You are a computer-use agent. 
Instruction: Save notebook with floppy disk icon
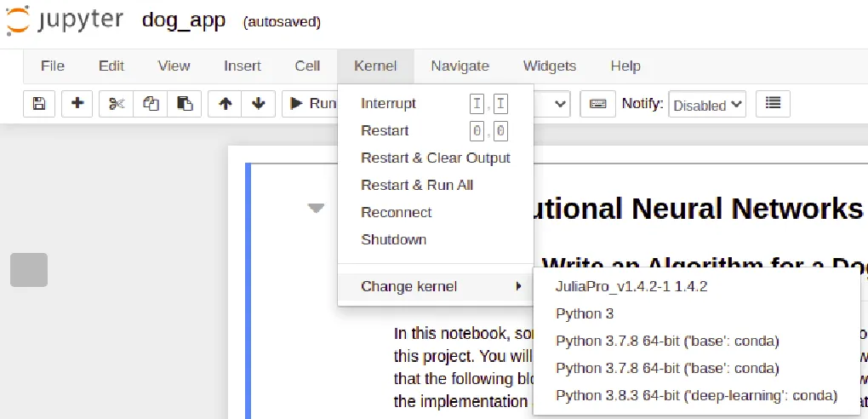pyautogui.click(x=39, y=104)
